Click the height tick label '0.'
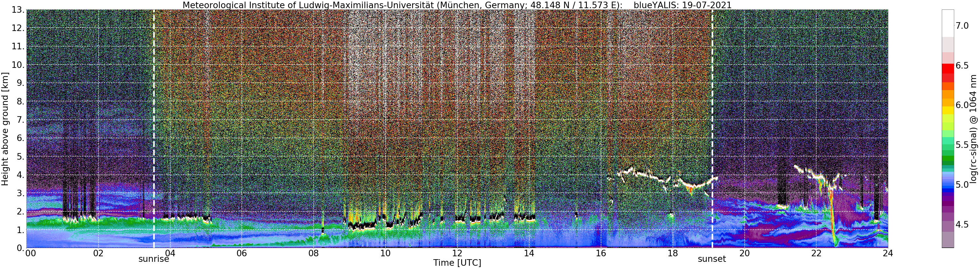Image resolution: width=980 pixels, height=269 pixels. click(x=20, y=248)
